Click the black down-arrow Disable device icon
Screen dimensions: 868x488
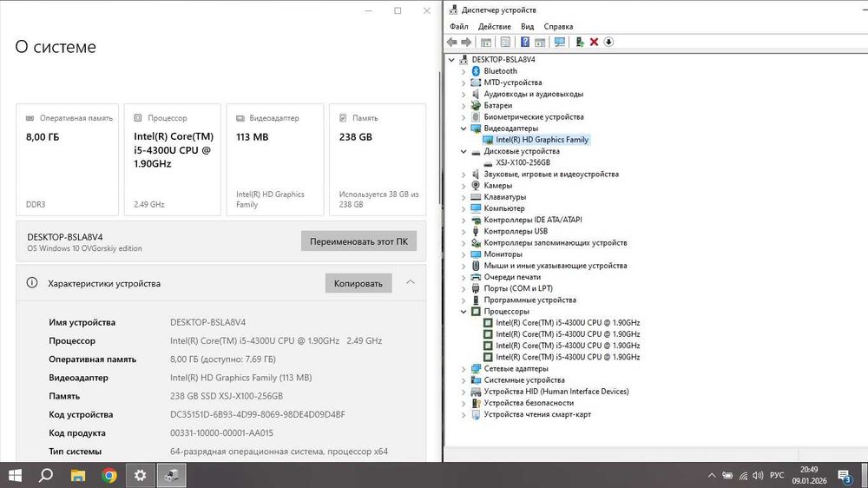(x=608, y=42)
